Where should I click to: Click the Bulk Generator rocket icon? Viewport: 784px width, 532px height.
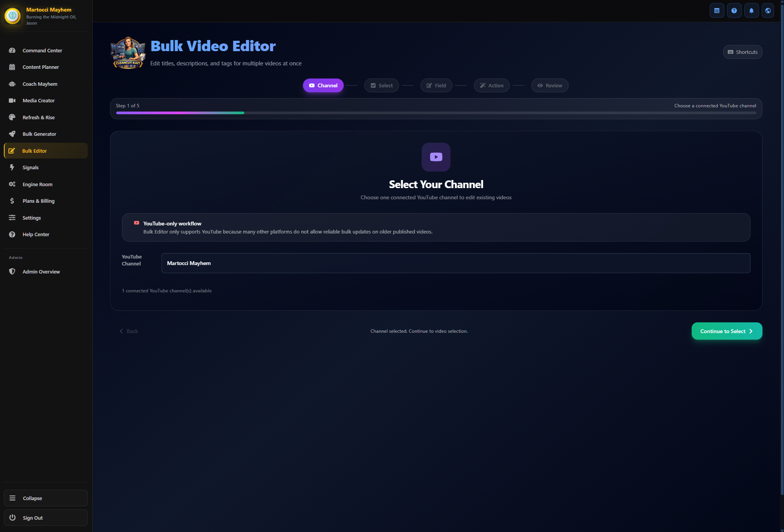12,134
